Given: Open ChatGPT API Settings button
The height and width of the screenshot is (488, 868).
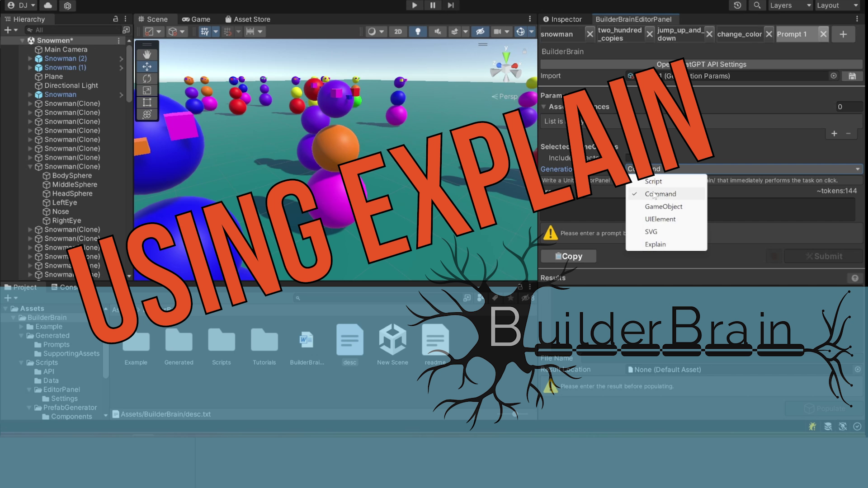Looking at the screenshot, I should [701, 64].
